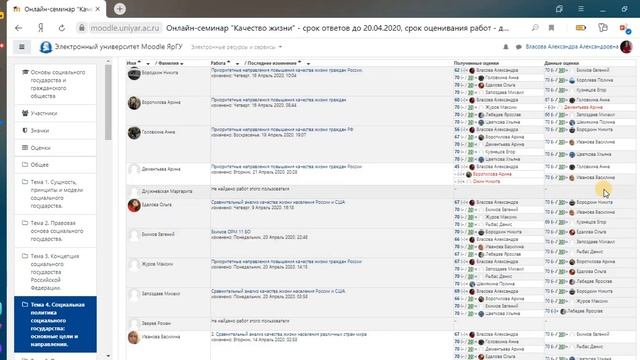Open Бородкин Никита's profile avatar

coord(134,74)
